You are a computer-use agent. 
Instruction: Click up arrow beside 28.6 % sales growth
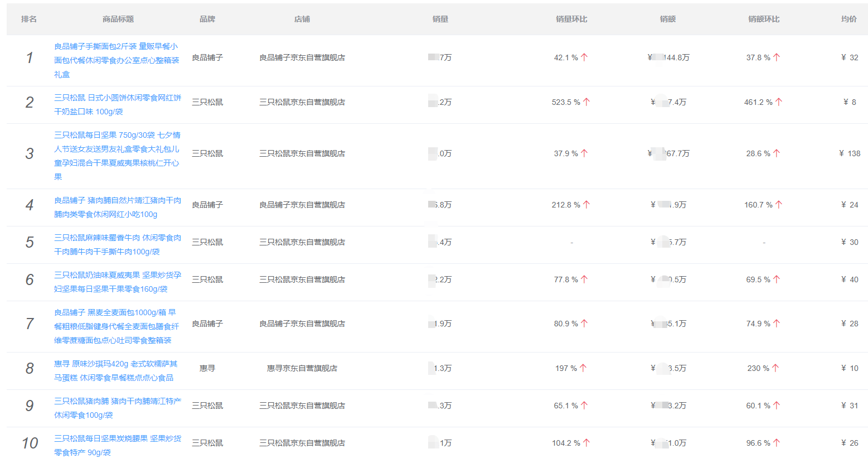(777, 153)
